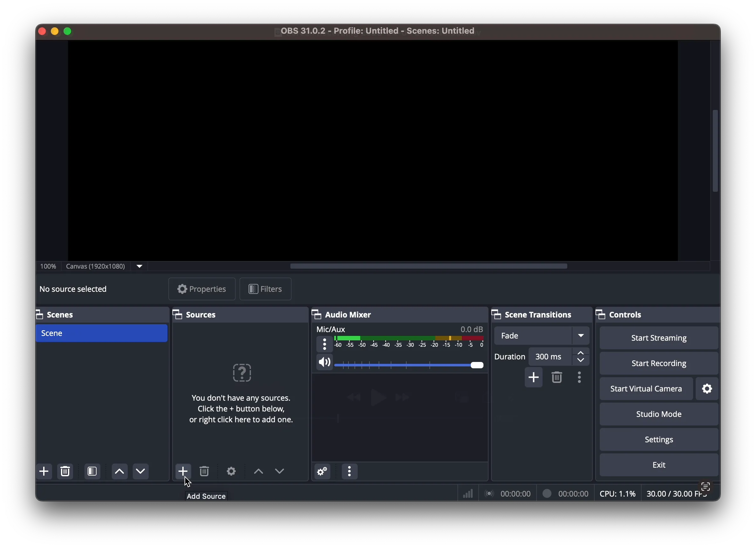756x548 pixels.
Task: Open source properties with the gear icon
Action: tap(231, 471)
